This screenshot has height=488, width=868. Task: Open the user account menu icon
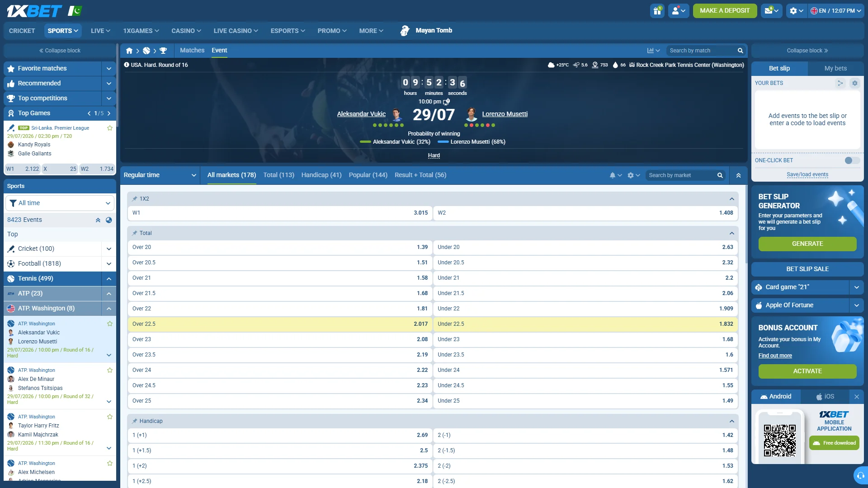pos(679,11)
